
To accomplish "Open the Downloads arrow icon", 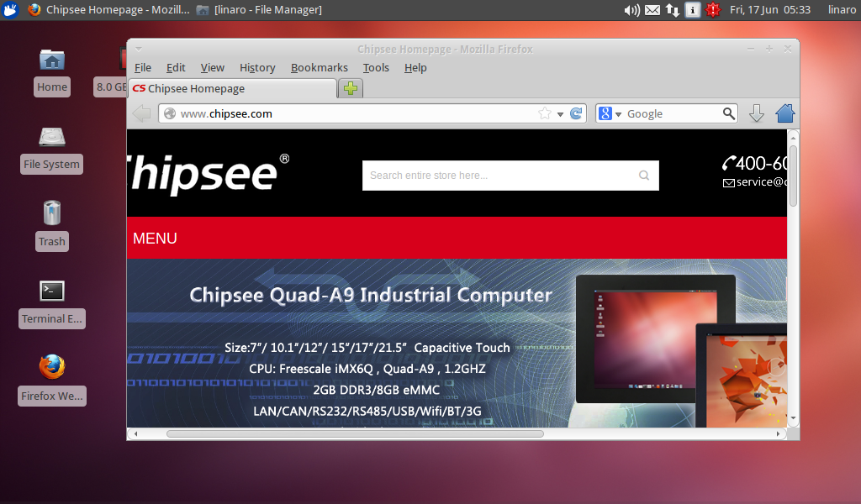I will click(757, 113).
